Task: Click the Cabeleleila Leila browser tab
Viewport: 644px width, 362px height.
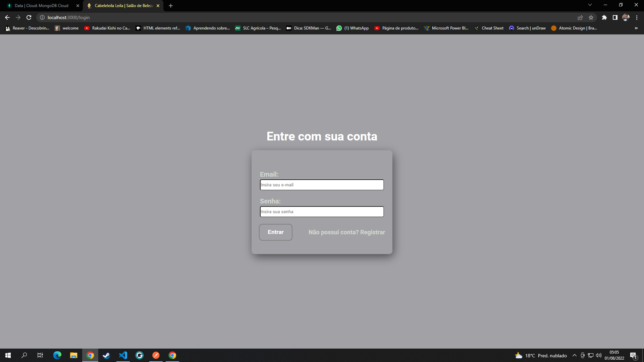Action: (x=123, y=5)
